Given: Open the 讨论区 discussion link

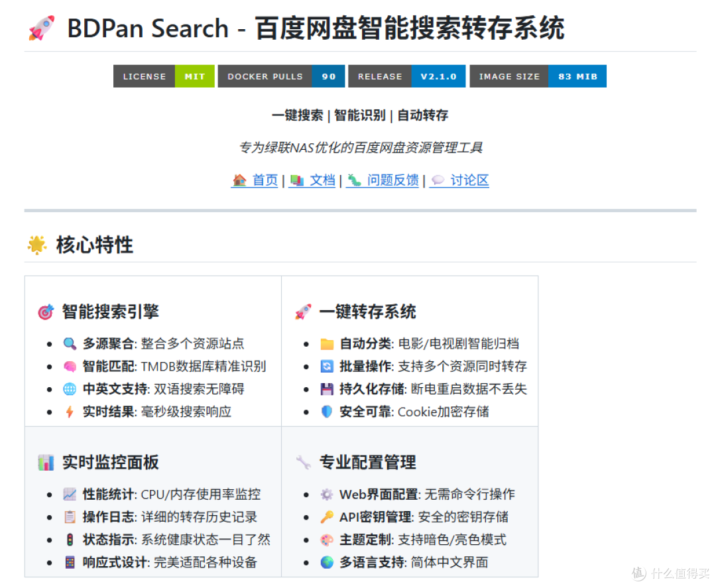Looking at the screenshot, I should (x=459, y=180).
